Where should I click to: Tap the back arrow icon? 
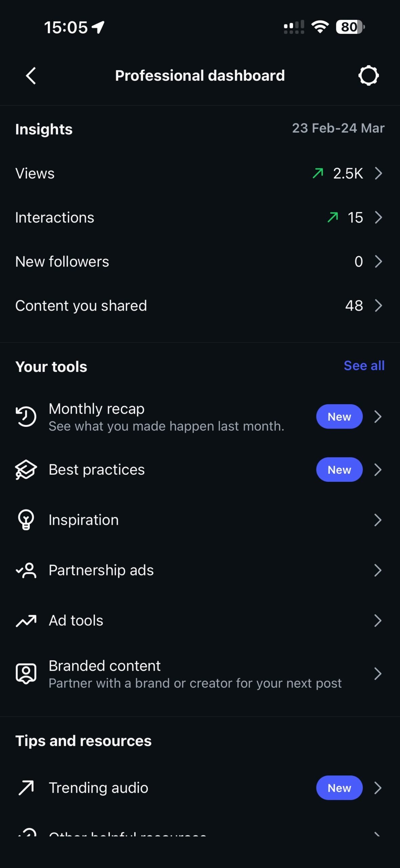coord(31,75)
